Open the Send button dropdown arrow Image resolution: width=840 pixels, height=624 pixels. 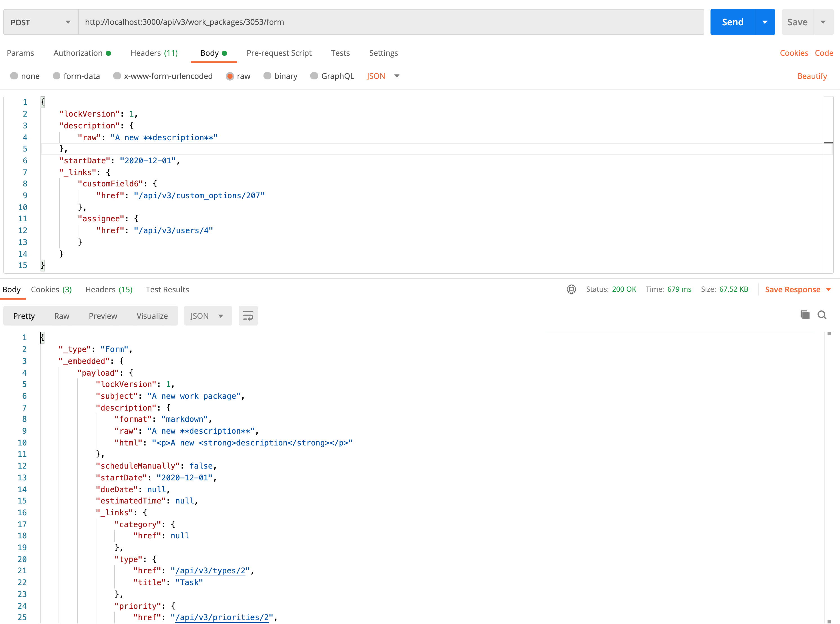coord(765,22)
